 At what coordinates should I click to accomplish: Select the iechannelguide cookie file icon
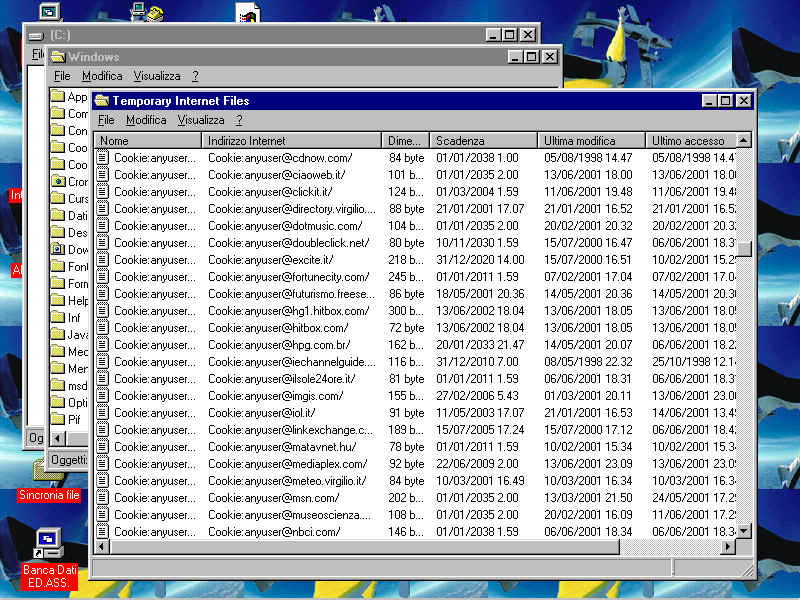[103, 362]
